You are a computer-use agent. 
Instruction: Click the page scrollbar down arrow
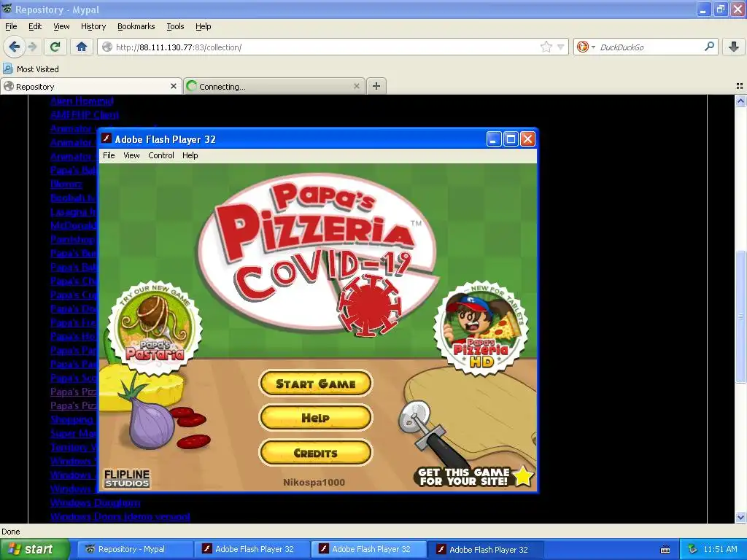point(740,517)
